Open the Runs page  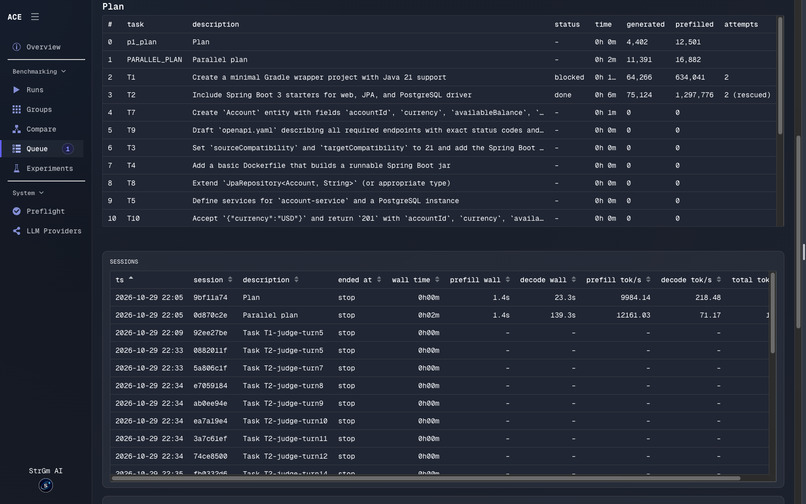pyautogui.click(x=35, y=89)
